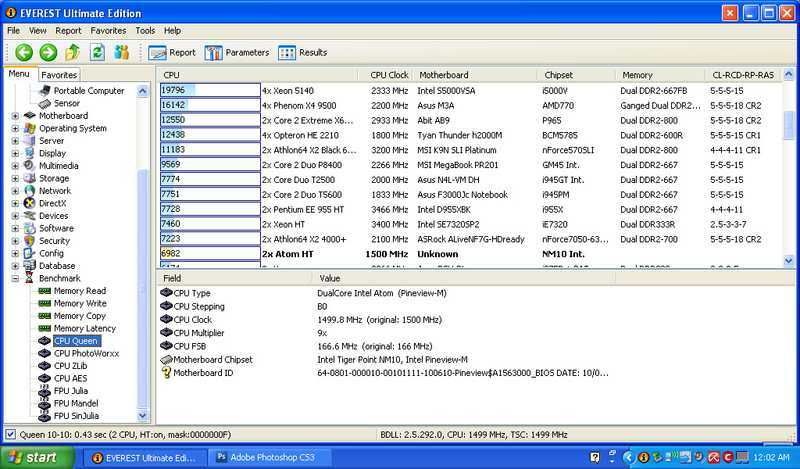Open the File menu
This screenshot has height=469, width=800.
coord(14,31)
